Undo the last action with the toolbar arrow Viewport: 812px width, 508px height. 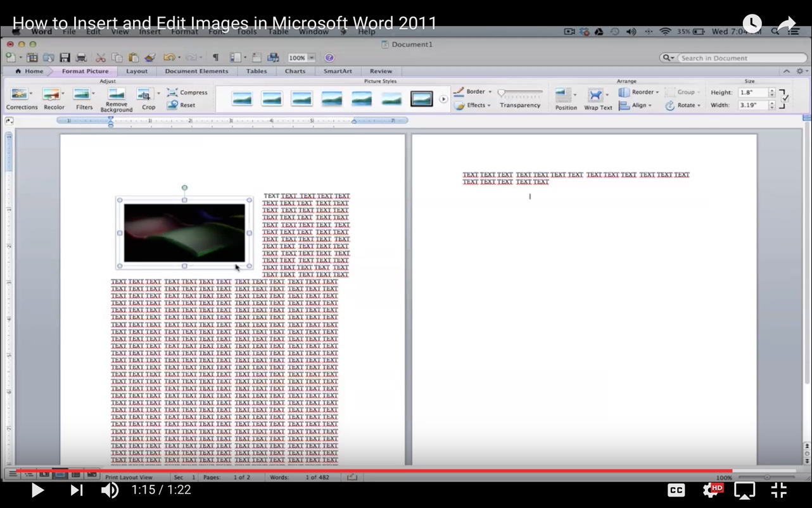168,58
